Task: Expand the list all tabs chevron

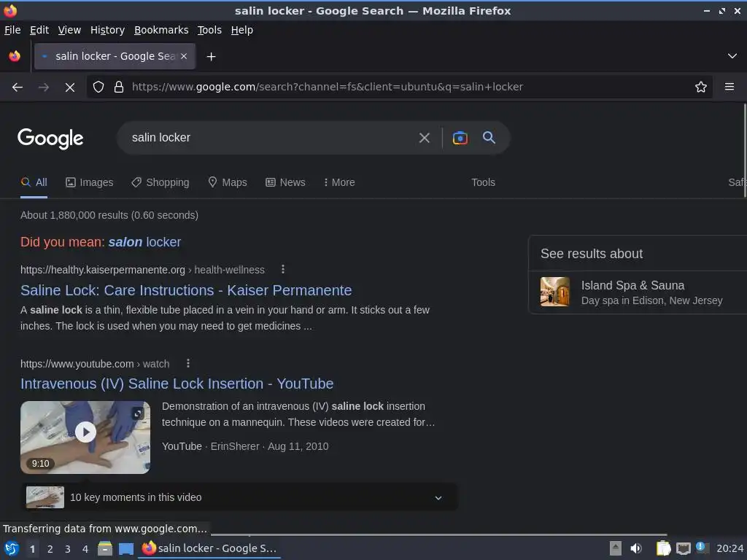Action: (x=732, y=56)
